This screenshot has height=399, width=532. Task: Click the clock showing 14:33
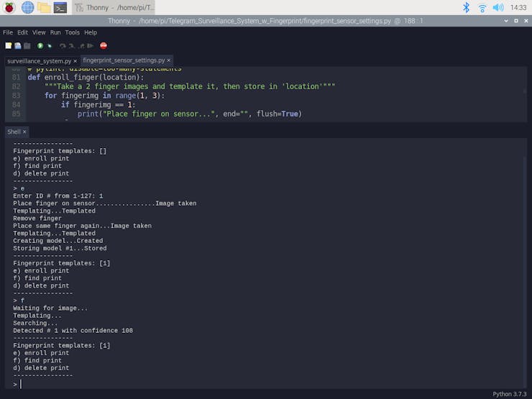click(x=518, y=7)
